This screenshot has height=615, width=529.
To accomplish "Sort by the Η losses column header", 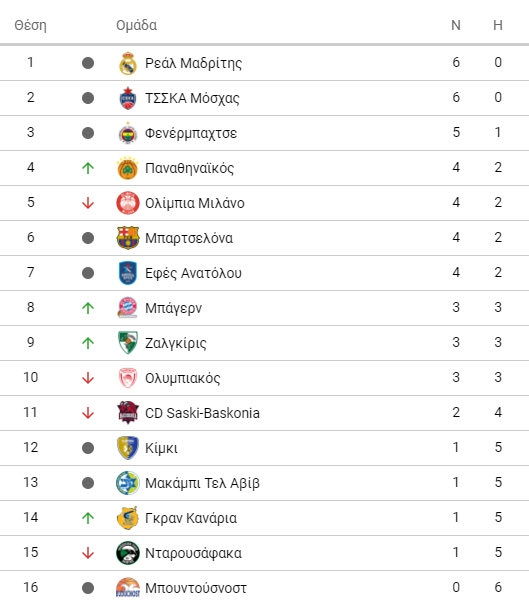I will [x=498, y=25].
